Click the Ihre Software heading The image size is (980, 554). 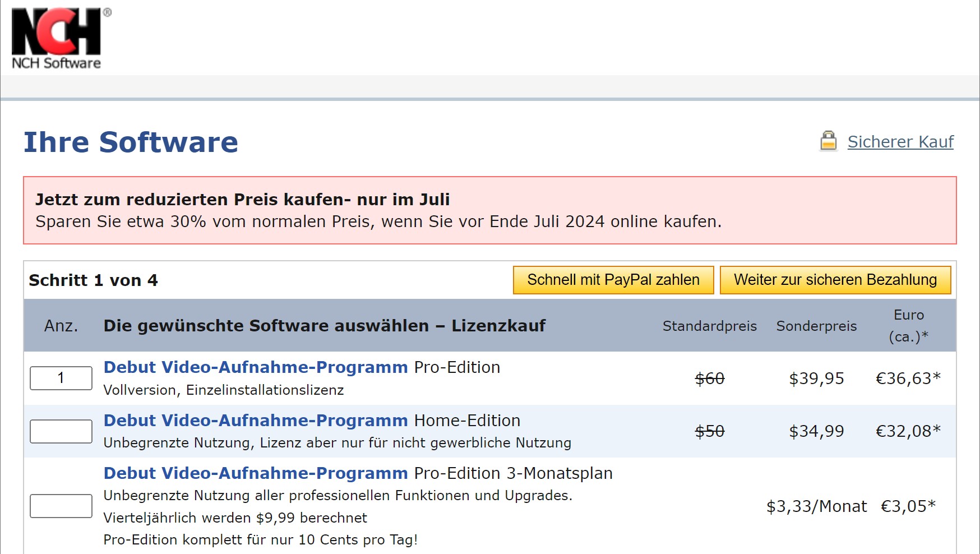click(131, 142)
